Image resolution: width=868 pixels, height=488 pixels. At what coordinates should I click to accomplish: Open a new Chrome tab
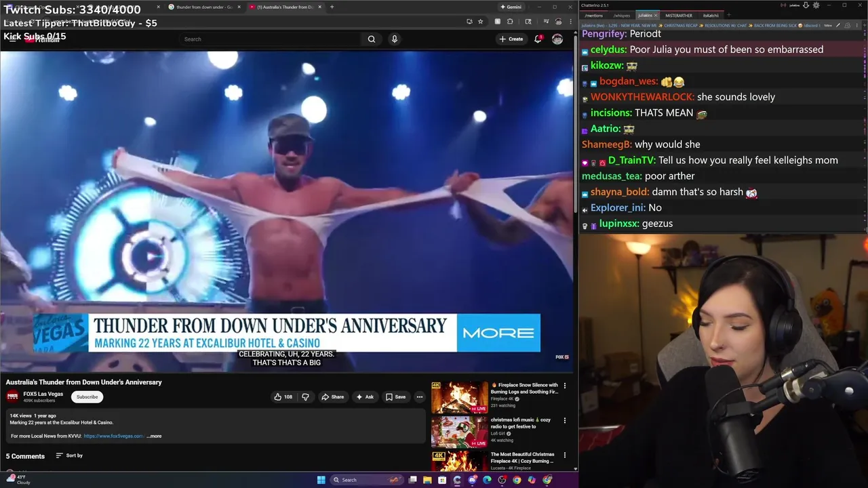tap(332, 7)
